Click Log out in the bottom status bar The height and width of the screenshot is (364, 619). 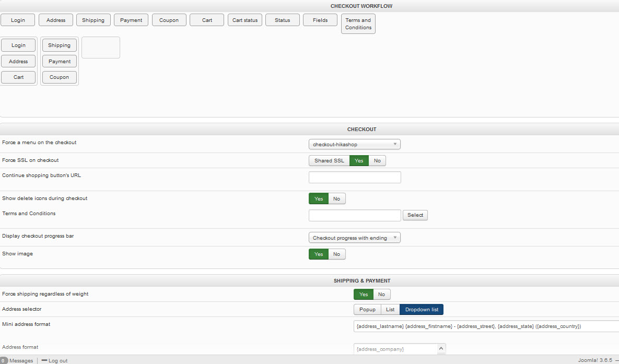[x=58, y=361]
